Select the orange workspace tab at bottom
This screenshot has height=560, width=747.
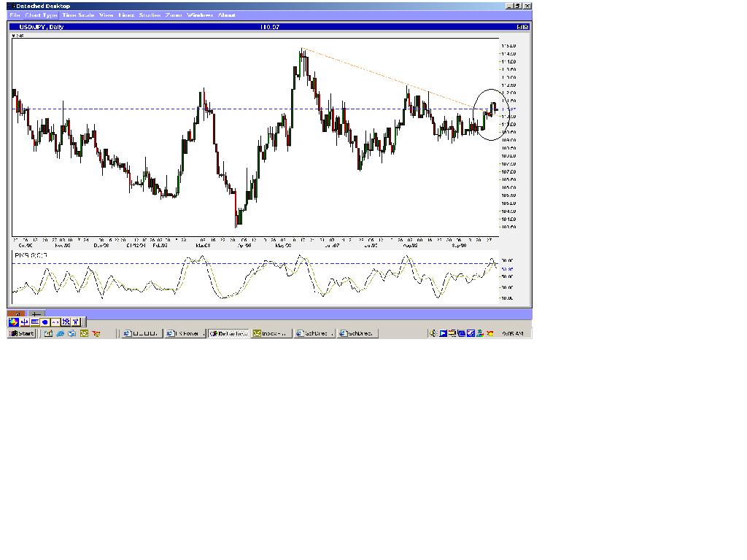16,314
